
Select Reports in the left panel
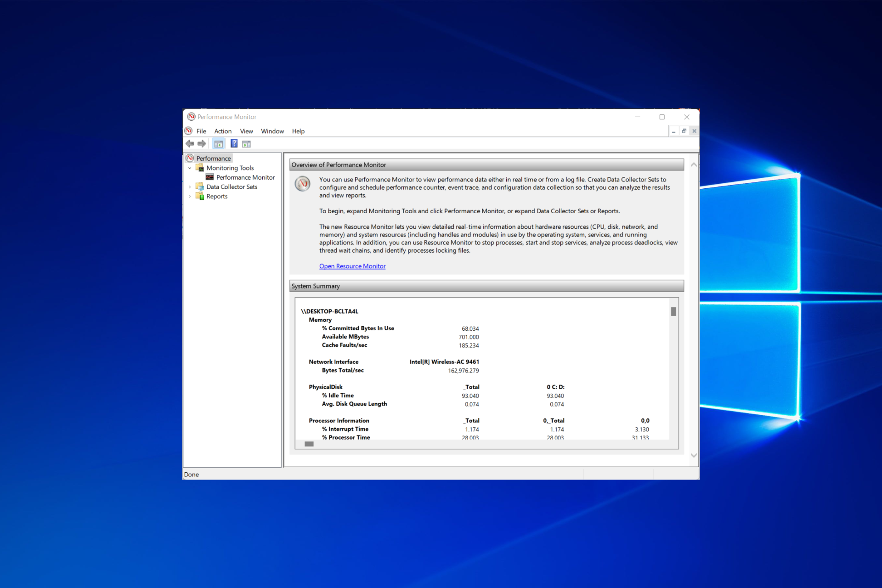pos(216,196)
